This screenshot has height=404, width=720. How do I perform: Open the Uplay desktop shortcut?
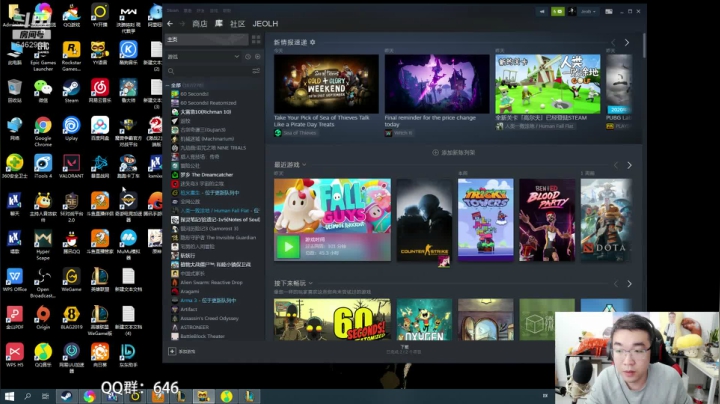(71, 128)
